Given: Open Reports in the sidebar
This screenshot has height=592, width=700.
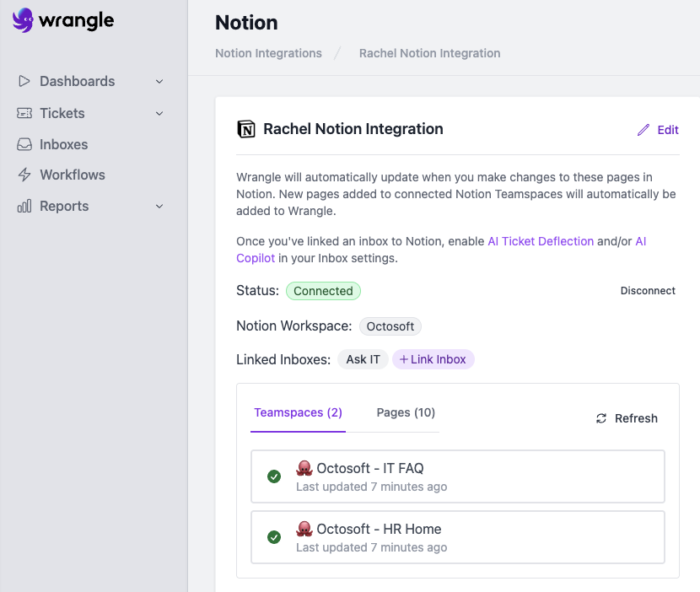Looking at the screenshot, I should tap(64, 207).
